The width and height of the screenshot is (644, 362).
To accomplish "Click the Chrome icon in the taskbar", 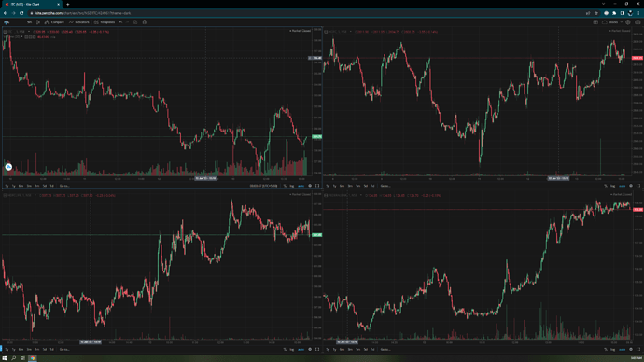I will 32,358.
